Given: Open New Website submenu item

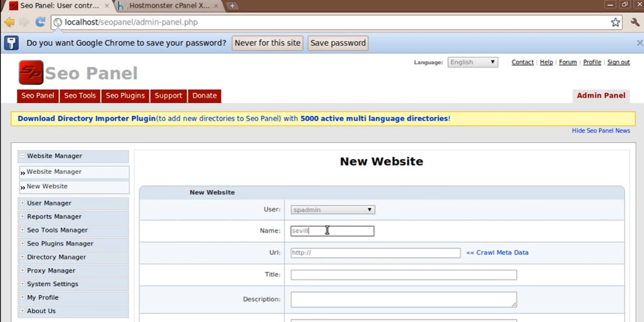Looking at the screenshot, I should point(74,187).
